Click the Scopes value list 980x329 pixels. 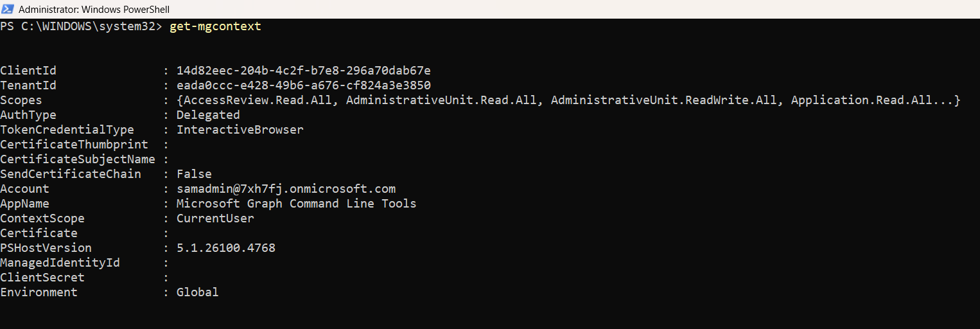coord(568,100)
